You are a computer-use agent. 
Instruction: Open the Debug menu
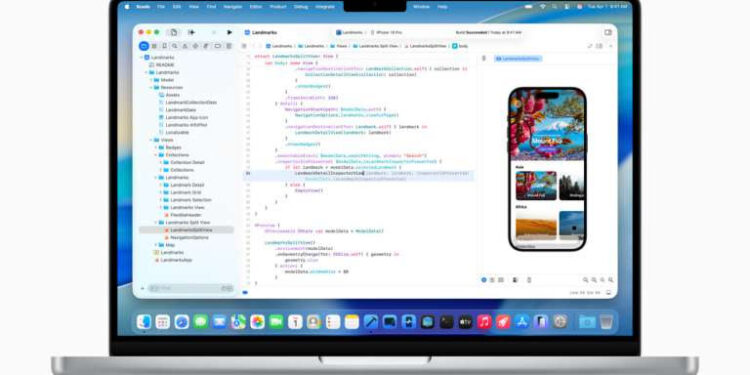[301, 7]
